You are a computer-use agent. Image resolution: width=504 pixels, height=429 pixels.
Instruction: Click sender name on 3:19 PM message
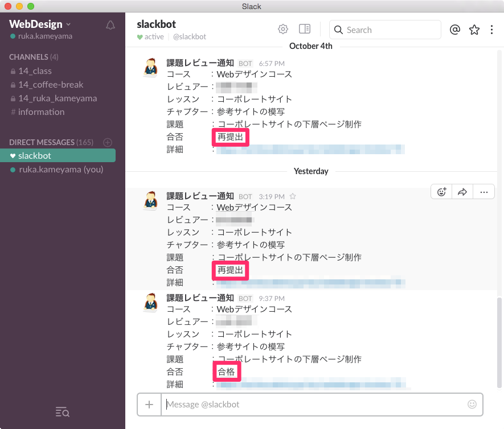pos(200,196)
